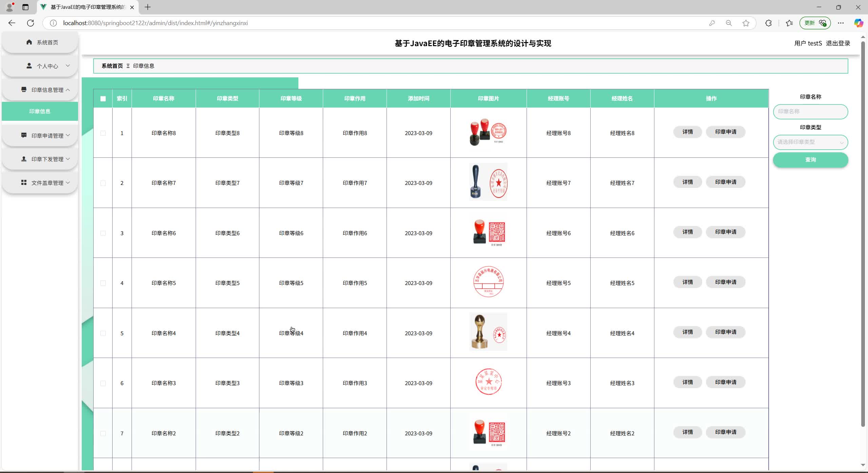The height and width of the screenshot is (473, 868).
Task: Toggle the select-all checkbox in table header
Action: [x=103, y=99]
